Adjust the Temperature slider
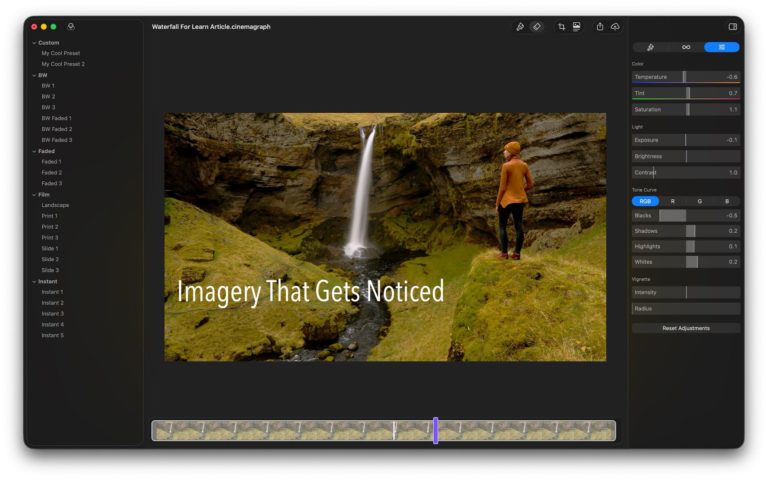 [686, 77]
